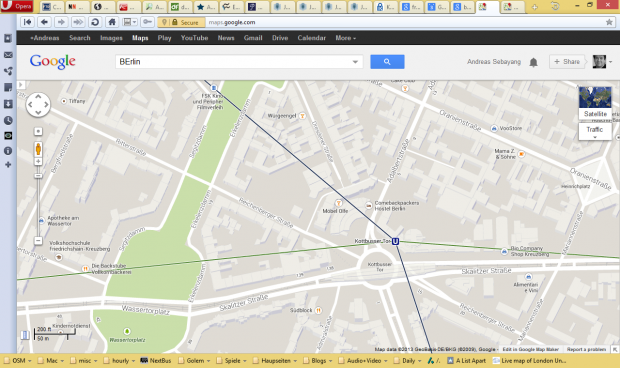Click the Bio Company Shop Kreuzberg marker

point(504,251)
